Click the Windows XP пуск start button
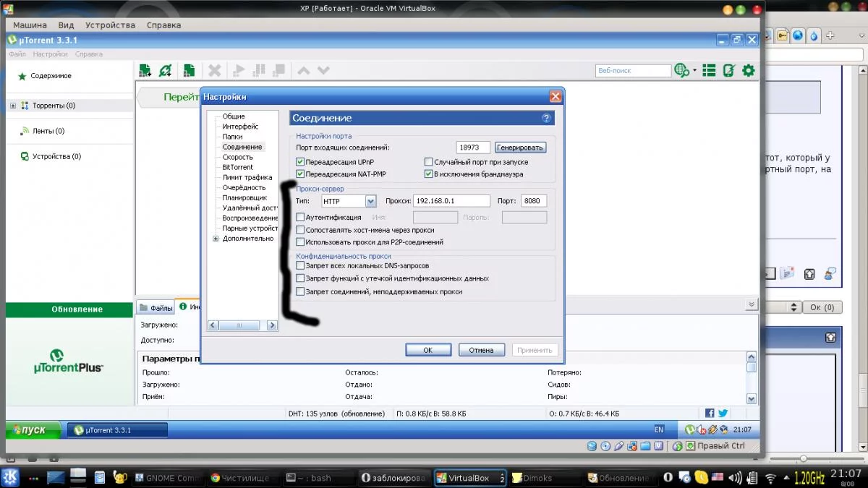This screenshot has width=868, height=488. (x=33, y=429)
